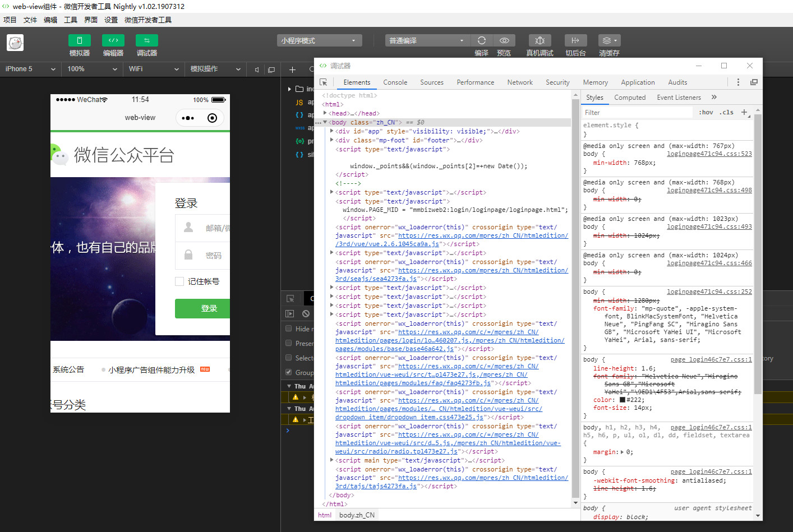This screenshot has height=532, width=793.
Task: Click the switch to background icon
Action: (x=575, y=40)
